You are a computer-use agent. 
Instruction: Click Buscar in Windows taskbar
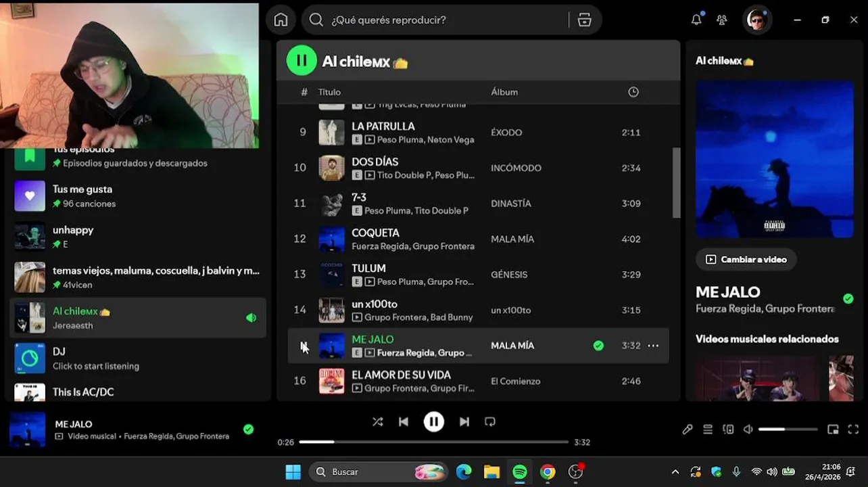coord(379,472)
